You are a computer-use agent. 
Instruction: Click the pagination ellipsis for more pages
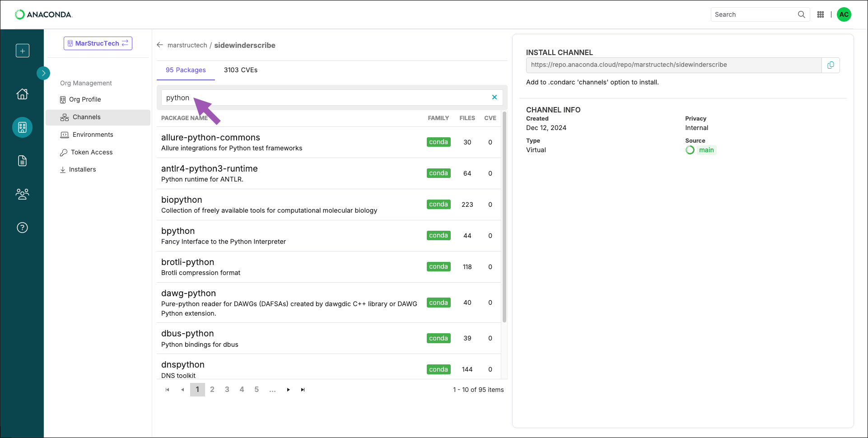(272, 390)
